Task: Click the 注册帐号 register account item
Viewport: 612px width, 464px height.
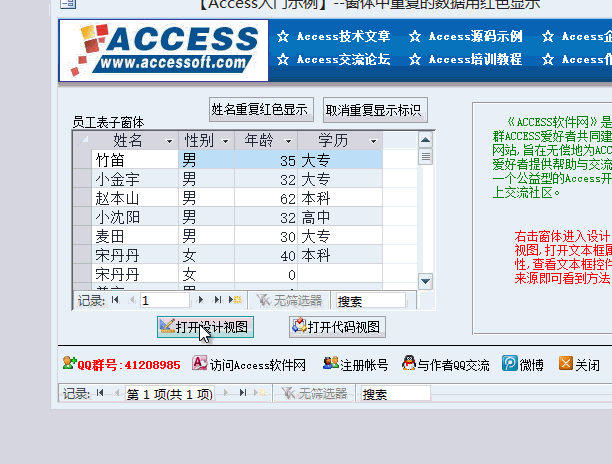Action: point(355,364)
